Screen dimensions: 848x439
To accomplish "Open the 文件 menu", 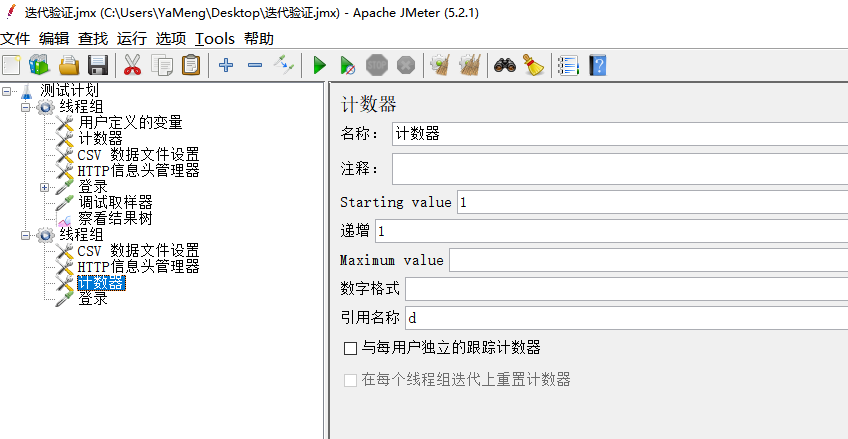I will pyautogui.click(x=16, y=39).
